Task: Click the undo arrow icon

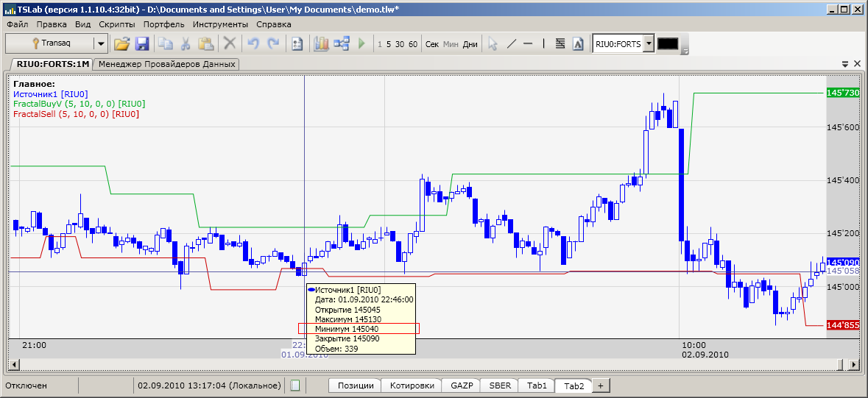Action: 253,43
